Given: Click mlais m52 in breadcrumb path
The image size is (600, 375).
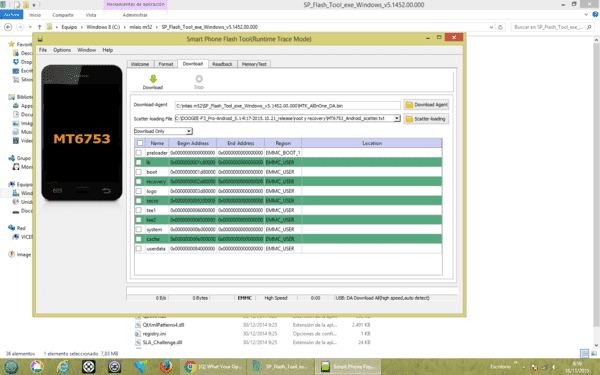Looking at the screenshot, I should (x=141, y=27).
